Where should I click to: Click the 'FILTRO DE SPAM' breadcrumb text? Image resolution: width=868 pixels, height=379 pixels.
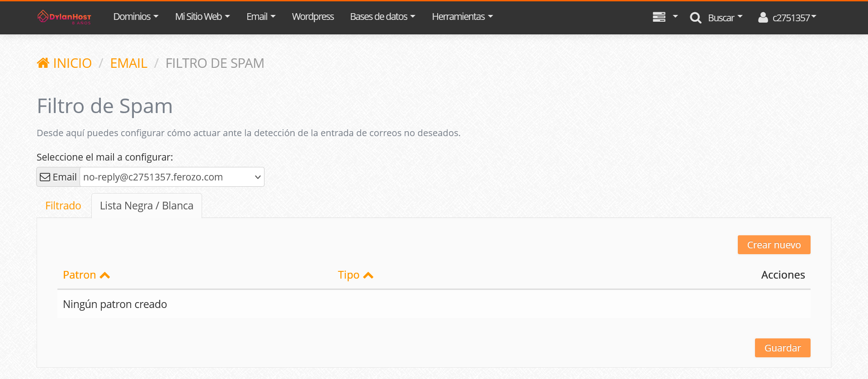pos(215,63)
